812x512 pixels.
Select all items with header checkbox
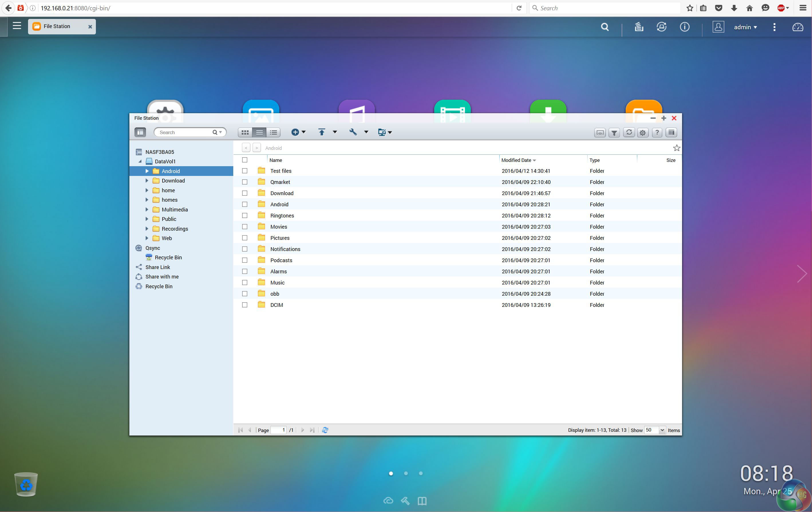tap(244, 160)
